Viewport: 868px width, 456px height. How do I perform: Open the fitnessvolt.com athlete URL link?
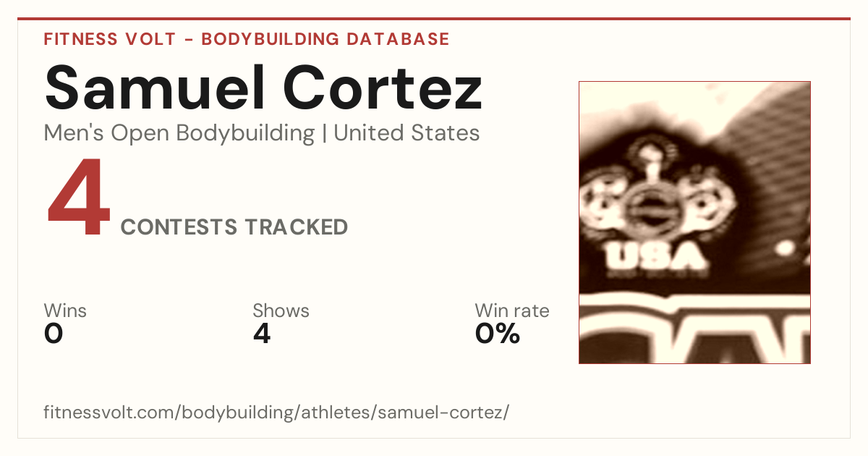277,413
